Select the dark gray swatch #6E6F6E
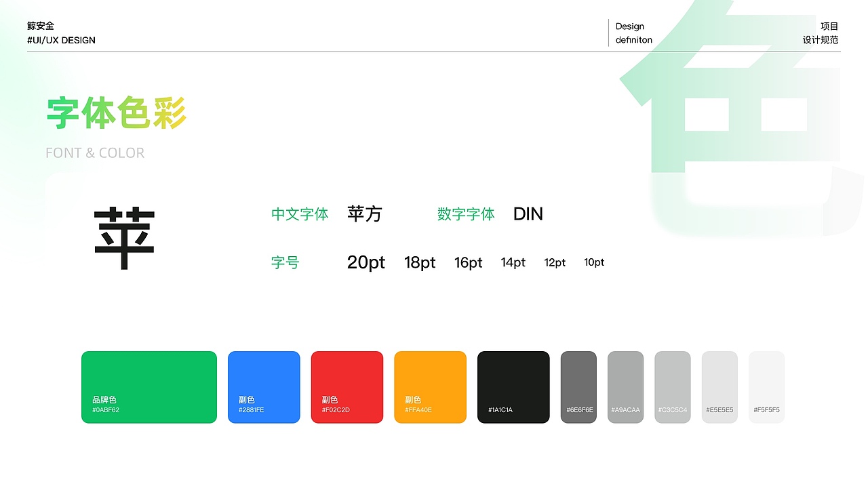The height and width of the screenshot is (488, 868). click(578, 387)
